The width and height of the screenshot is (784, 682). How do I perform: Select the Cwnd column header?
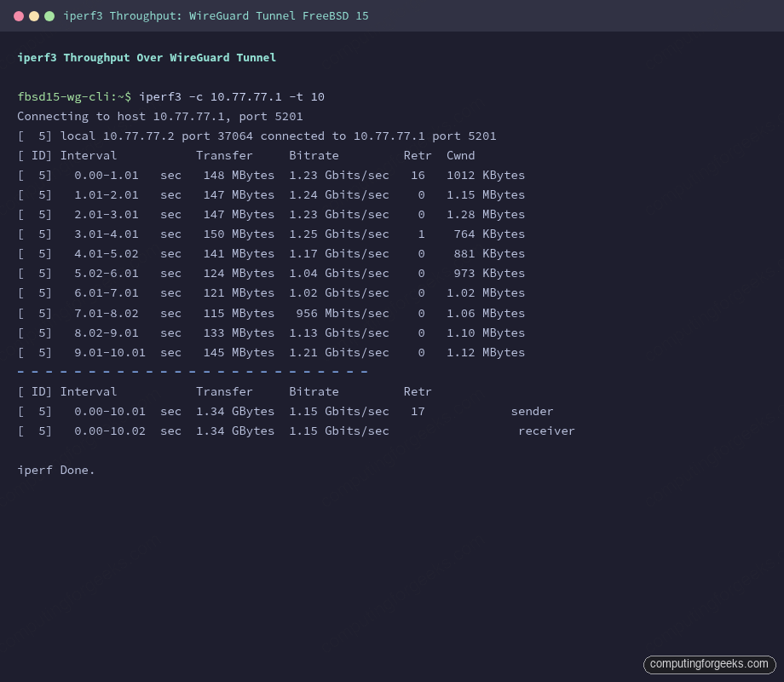click(x=460, y=155)
